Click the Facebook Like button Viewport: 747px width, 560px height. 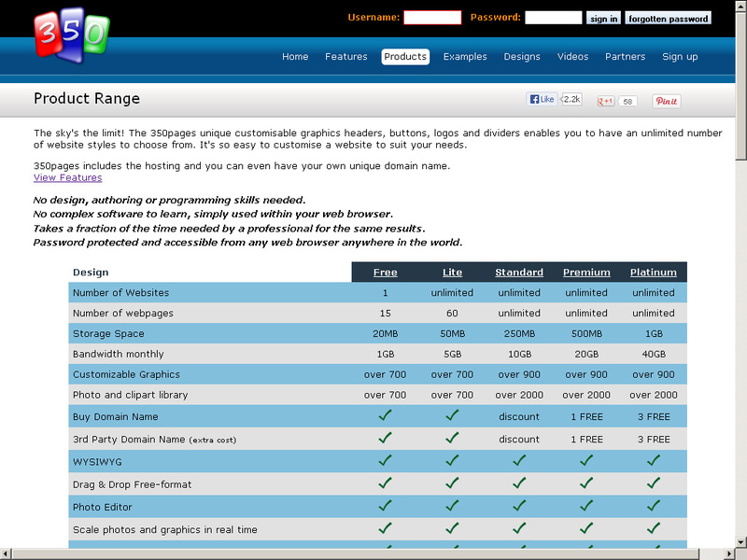[x=542, y=99]
